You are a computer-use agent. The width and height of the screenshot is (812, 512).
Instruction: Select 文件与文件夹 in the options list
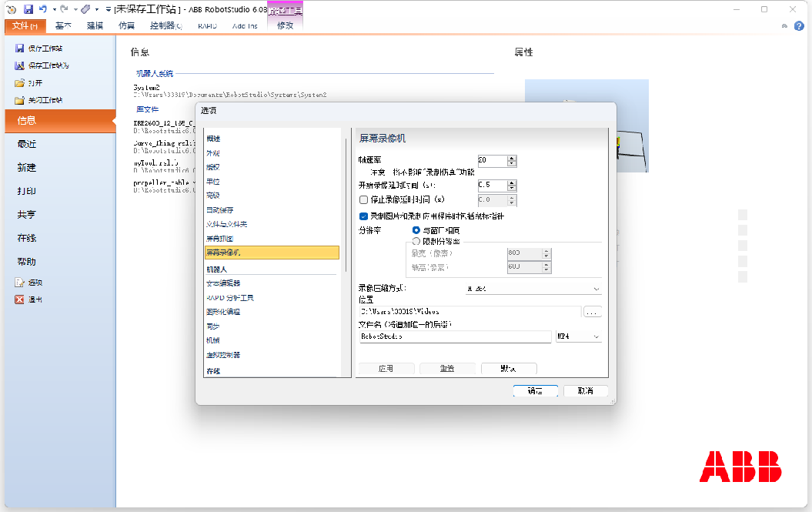click(x=227, y=224)
